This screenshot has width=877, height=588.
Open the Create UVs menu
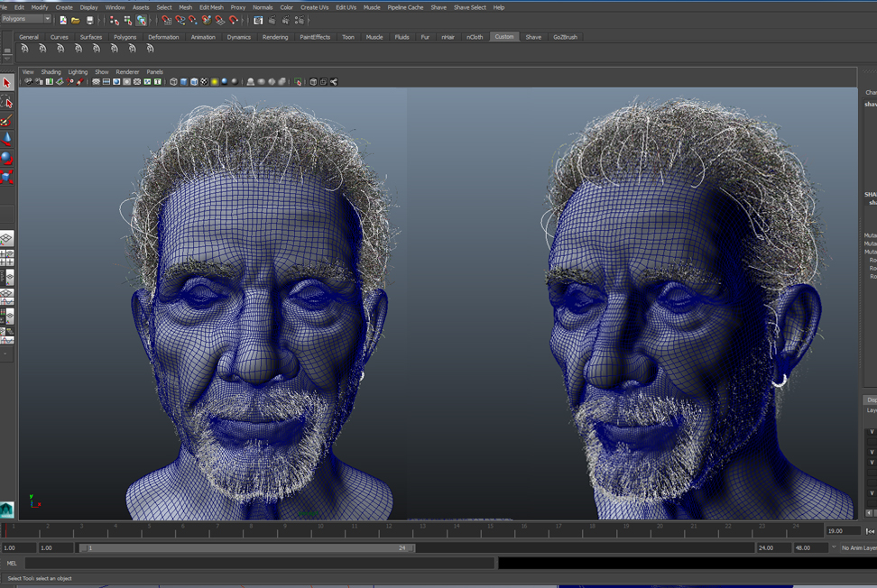click(314, 7)
